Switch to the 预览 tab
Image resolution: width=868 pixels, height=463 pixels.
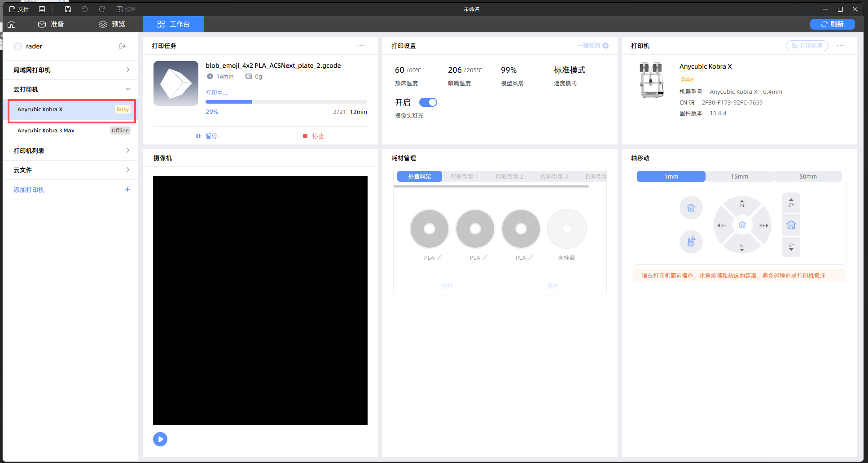point(112,24)
